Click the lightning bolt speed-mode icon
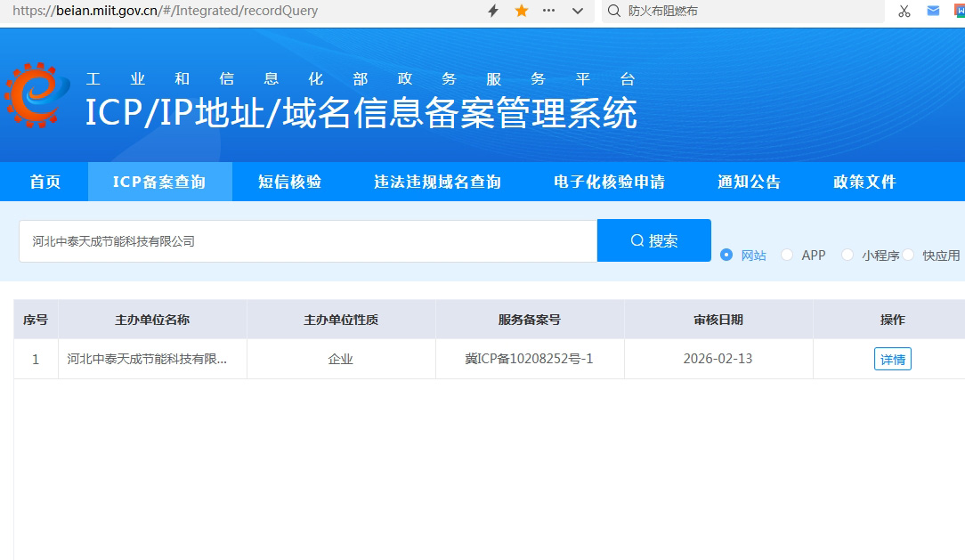Viewport: 965px width, 560px height. (493, 11)
